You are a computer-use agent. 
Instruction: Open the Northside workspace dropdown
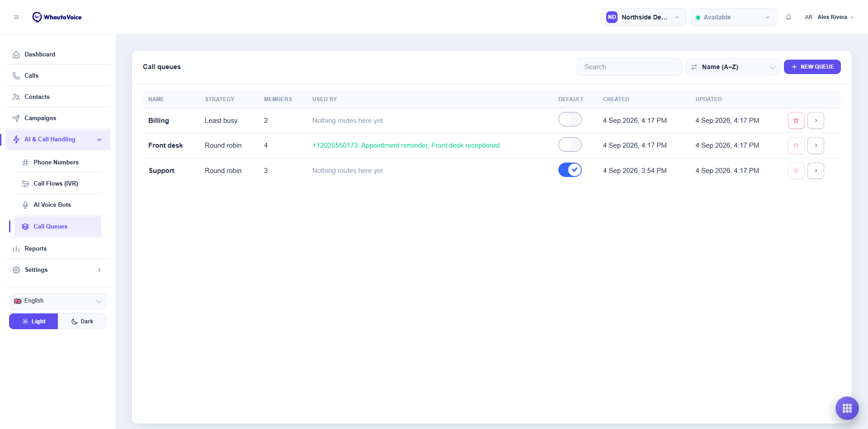pyautogui.click(x=643, y=17)
